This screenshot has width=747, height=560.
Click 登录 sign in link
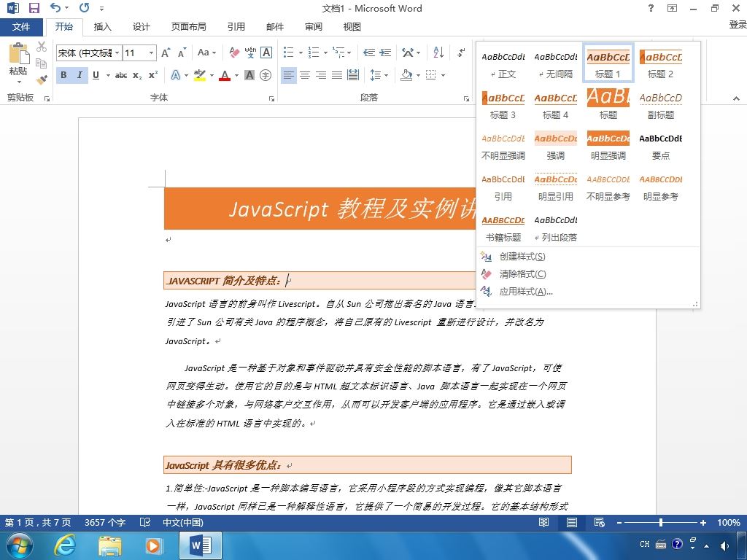(x=738, y=25)
